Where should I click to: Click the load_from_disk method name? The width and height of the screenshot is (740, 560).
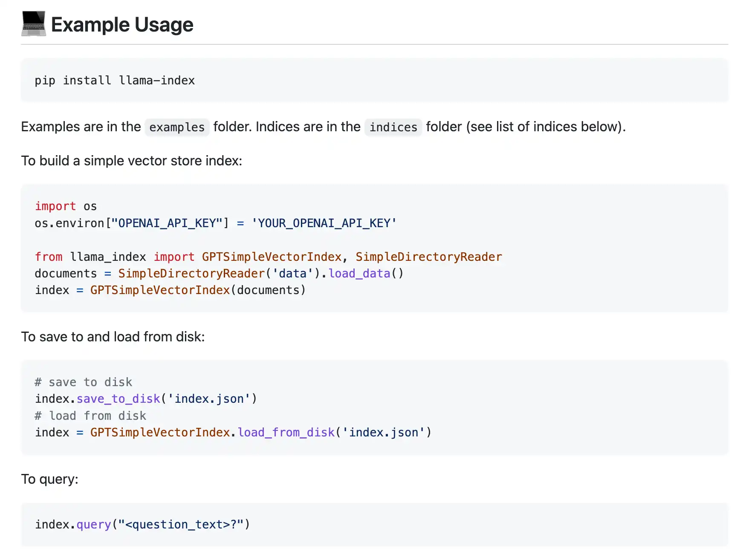[286, 432]
